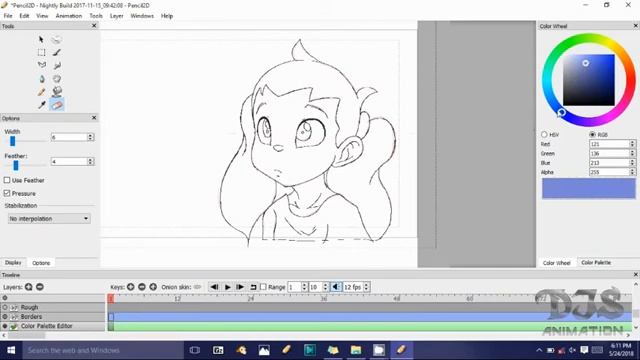Viewport: 640px width, 360px height.
Task: Select the Polyline tool
Action: [41, 65]
